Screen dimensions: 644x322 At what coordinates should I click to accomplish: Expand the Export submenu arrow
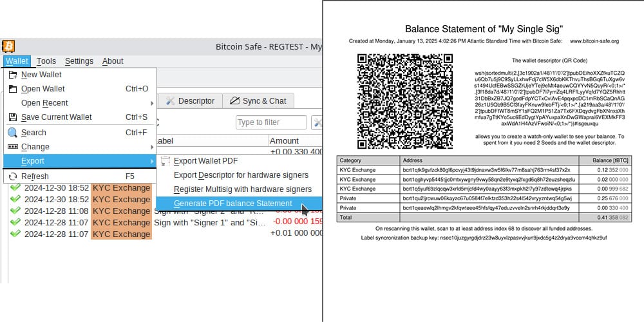click(x=151, y=161)
